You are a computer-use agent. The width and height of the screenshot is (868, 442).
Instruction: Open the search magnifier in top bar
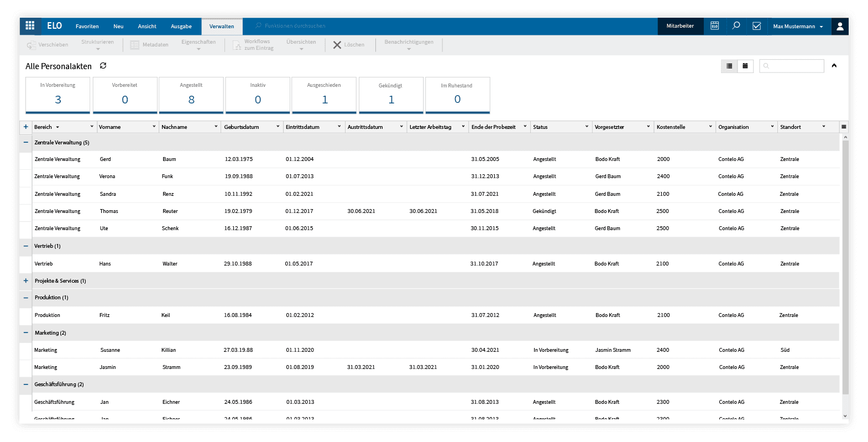pyautogui.click(x=736, y=26)
